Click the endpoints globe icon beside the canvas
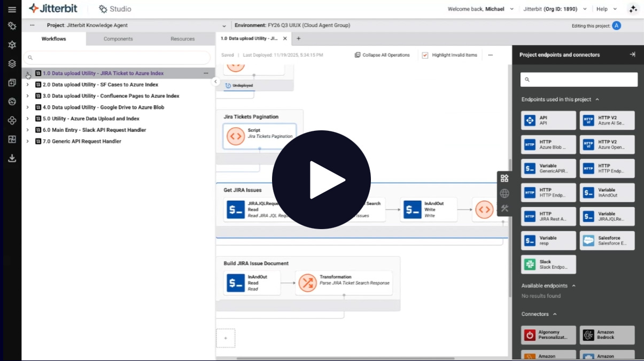 click(x=505, y=193)
